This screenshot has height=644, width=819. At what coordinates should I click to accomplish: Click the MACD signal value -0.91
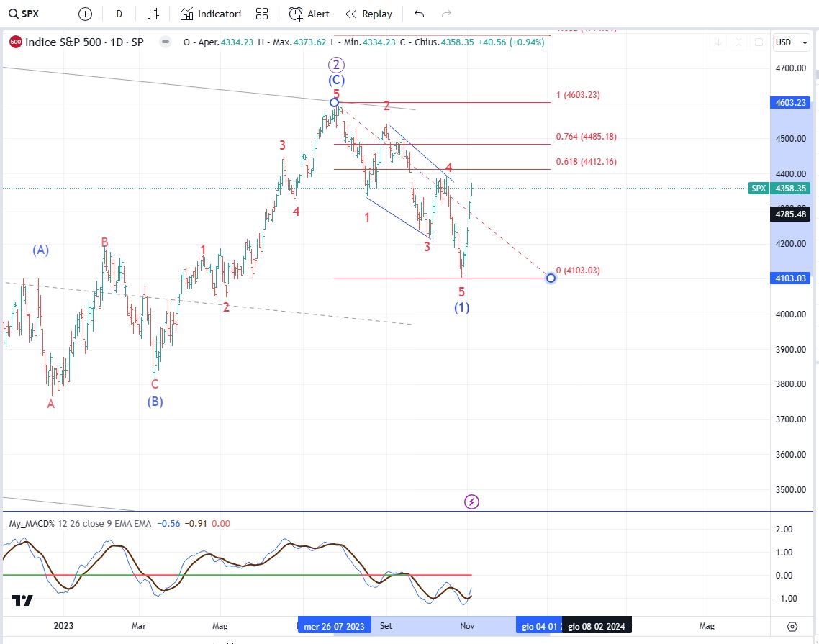point(196,524)
